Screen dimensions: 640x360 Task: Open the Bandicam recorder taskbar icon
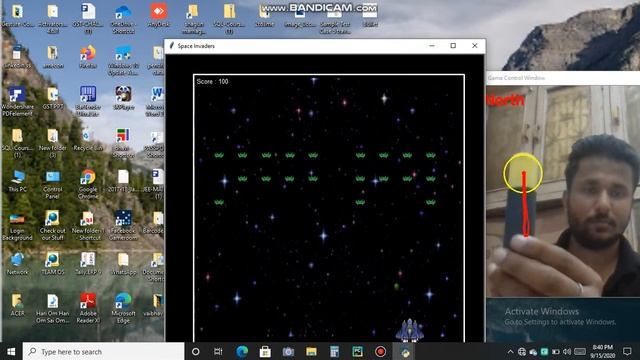tap(380, 351)
